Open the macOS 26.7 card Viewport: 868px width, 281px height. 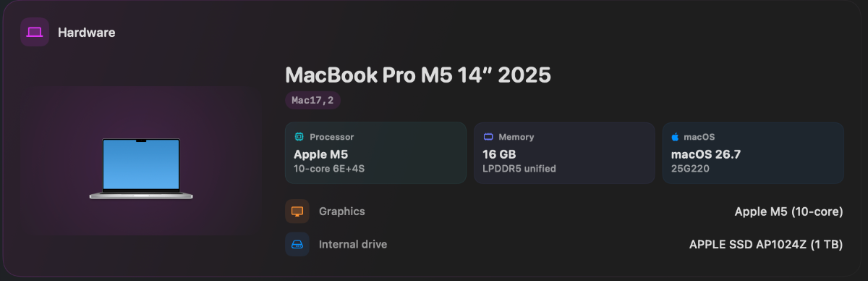click(x=753, y=153)
